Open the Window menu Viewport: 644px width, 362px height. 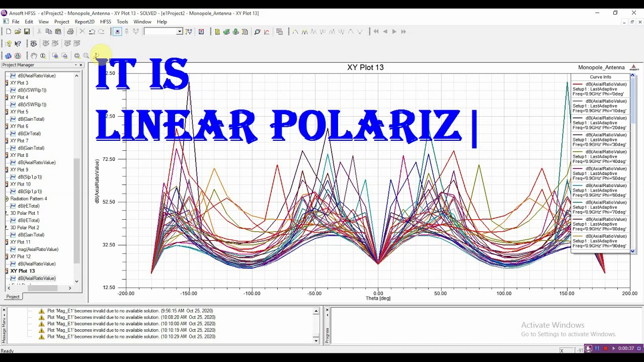click(142, 22)
